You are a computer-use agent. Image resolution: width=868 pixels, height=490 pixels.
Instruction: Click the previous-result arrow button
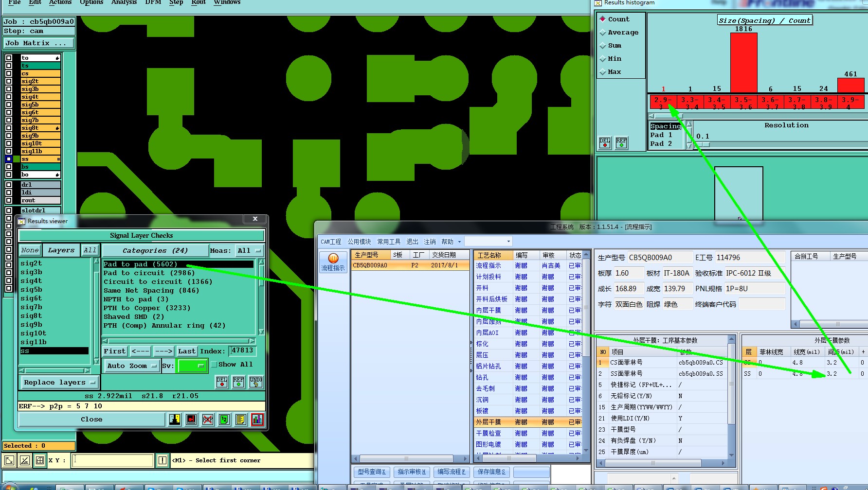140,351
